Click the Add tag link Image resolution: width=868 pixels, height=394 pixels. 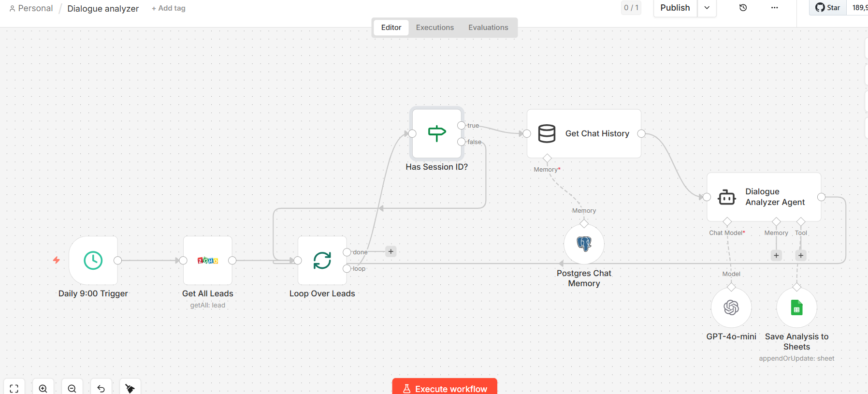click(x=169, y=8)
